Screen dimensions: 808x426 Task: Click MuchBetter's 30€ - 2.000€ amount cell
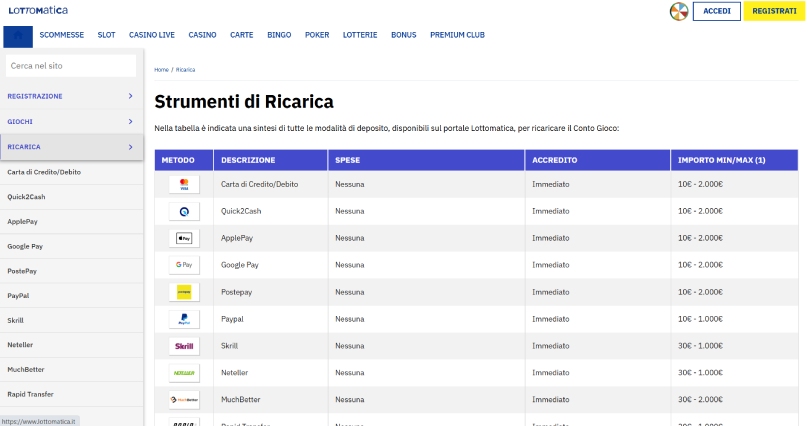(x=734, y=399)
